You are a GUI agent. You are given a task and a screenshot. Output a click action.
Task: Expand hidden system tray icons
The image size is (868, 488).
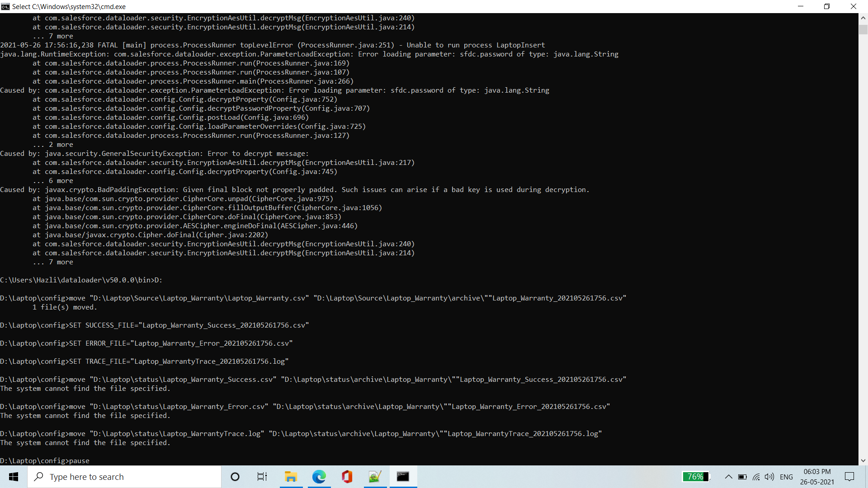[728, 477]
